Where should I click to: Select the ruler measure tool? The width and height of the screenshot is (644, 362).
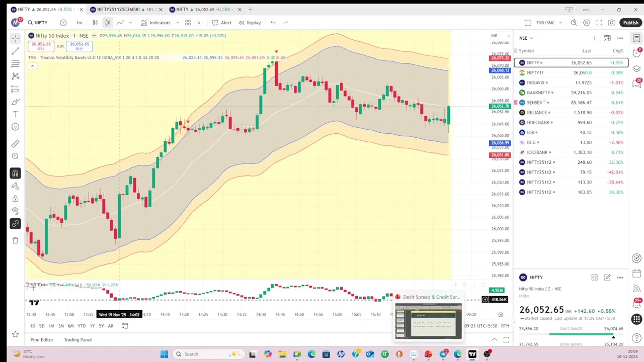pos(15,144)
